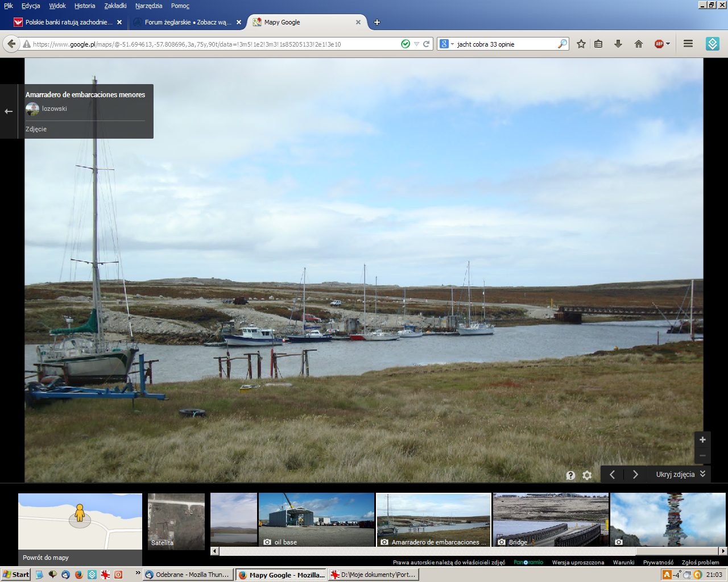Zoom in with the plus button
This screenshot has width=728, height=582.
coord(702,440)
